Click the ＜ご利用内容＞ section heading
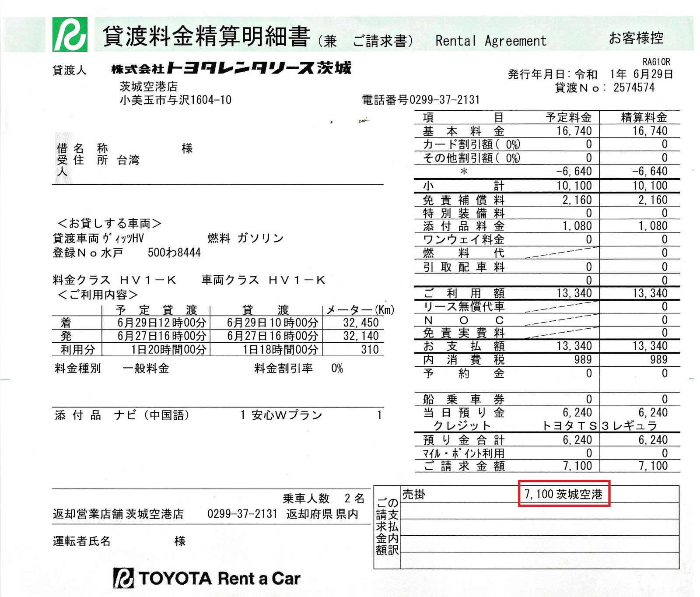This screenshot has height=597, width=700. (x=98, y=295)
